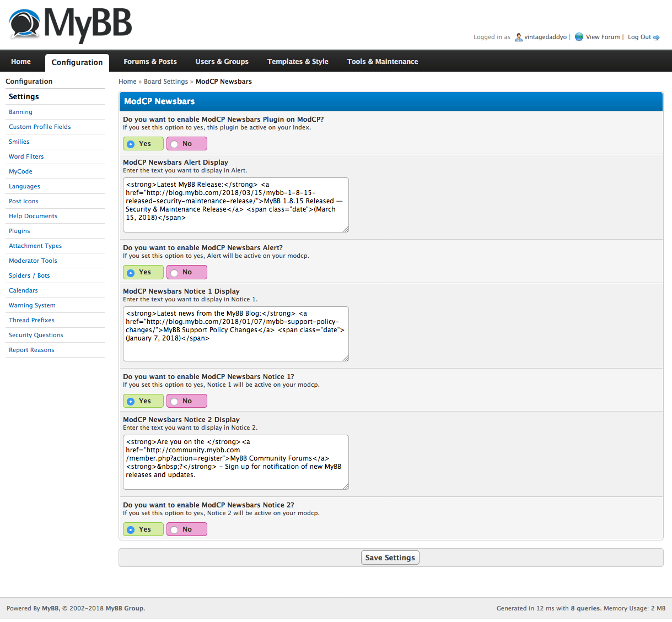The width and height of the screenshot is (672, 622).
Task: Click the Save Settings button
Action: click(390, 558)
